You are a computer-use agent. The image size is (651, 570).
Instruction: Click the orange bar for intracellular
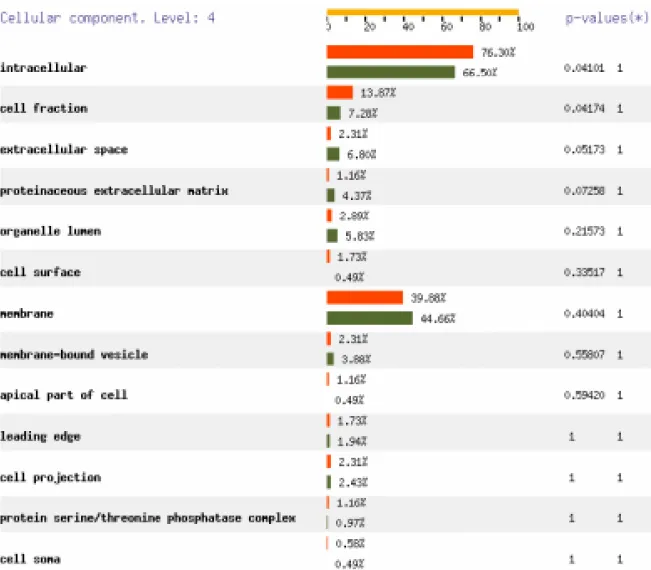pos(400,52)
